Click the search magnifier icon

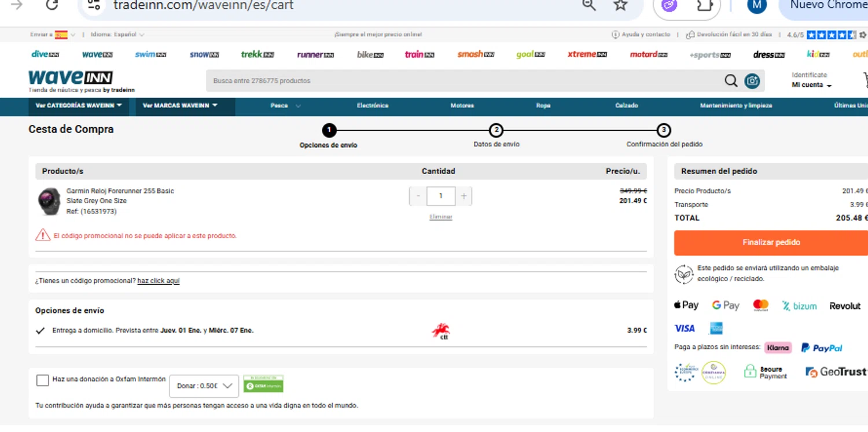pyautogui.click(x=731, y=81)
